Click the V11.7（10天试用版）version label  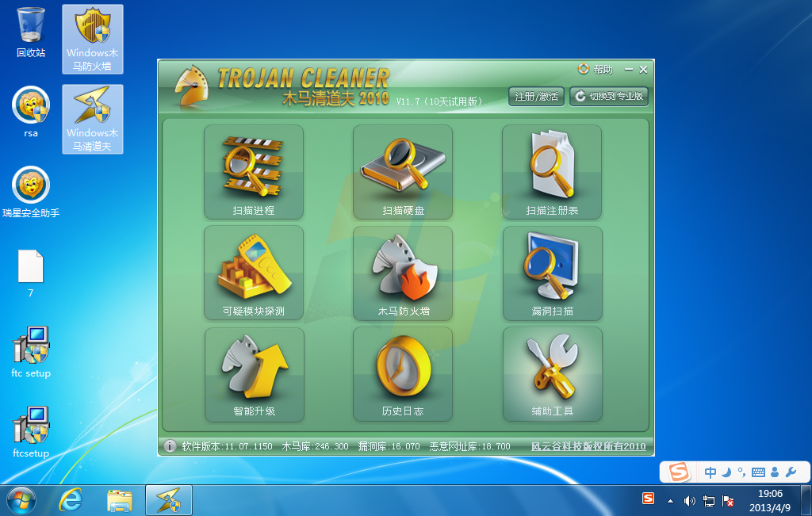(x=439, y=101)
